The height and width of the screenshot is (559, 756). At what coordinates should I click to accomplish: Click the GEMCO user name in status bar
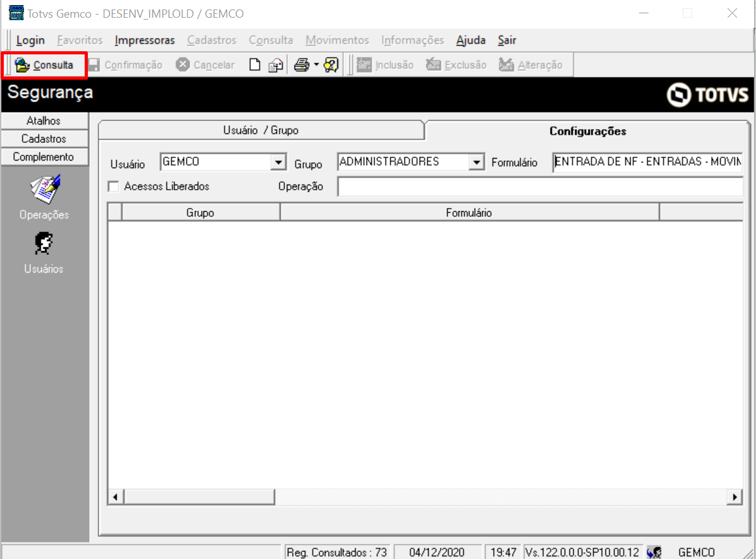[696, 552]
